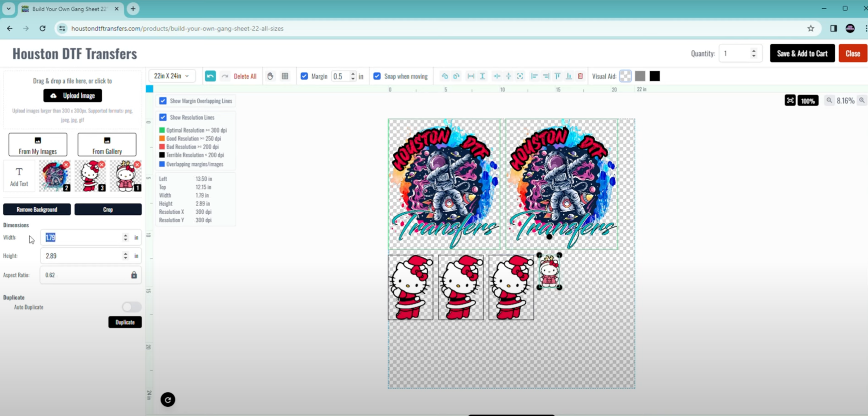
Task: Delete selected image with trash icon
Action: pyautogui.click(x=580, y=76)
